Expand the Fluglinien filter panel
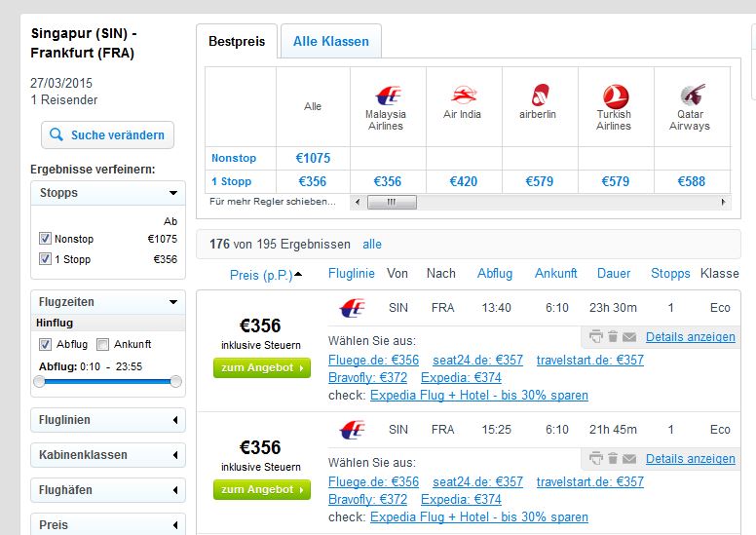Screen dimensions: 756x535 108,420
